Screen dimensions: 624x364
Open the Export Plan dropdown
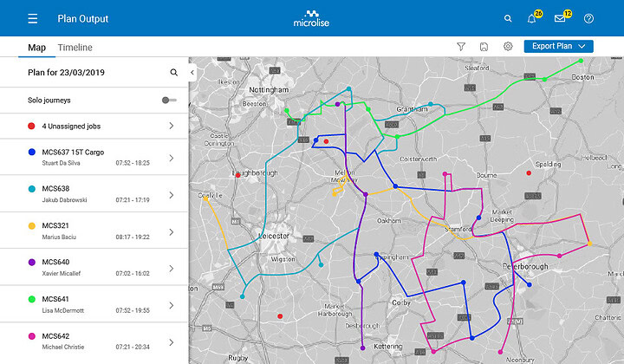[x=558, y=47]
